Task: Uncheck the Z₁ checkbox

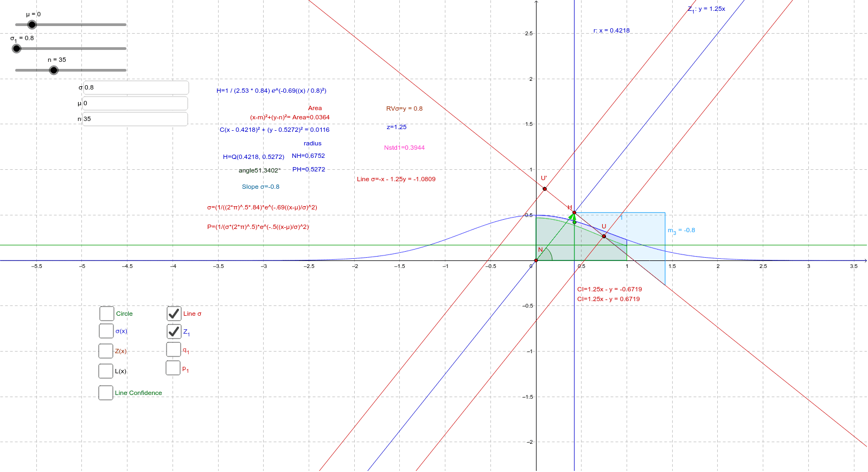Action: pyautogui.click(x=174, y=331)
